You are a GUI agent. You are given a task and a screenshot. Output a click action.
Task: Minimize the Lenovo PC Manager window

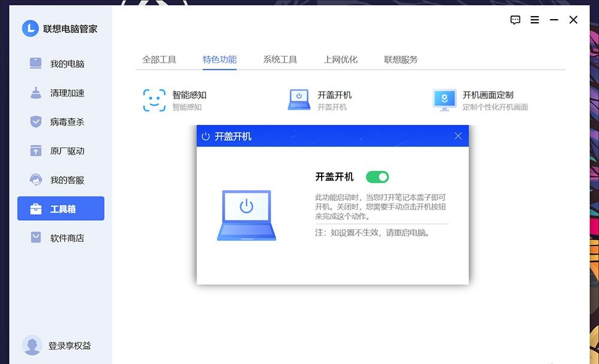click(554, 20)
